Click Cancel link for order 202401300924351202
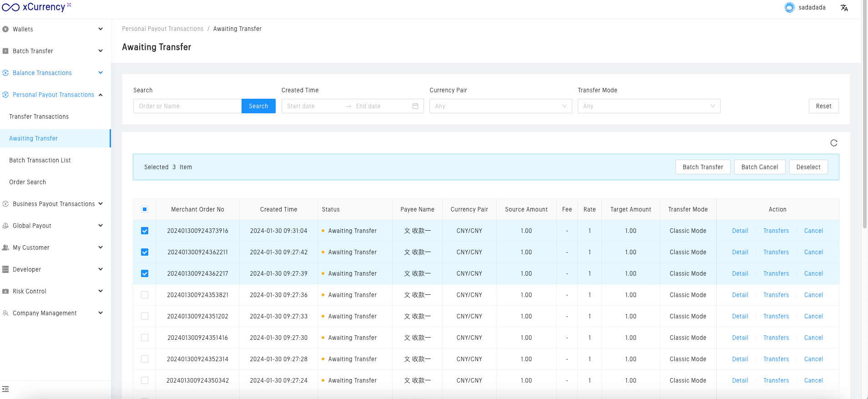Viewport: 868px width, 399px height. (x=813, y=316)
